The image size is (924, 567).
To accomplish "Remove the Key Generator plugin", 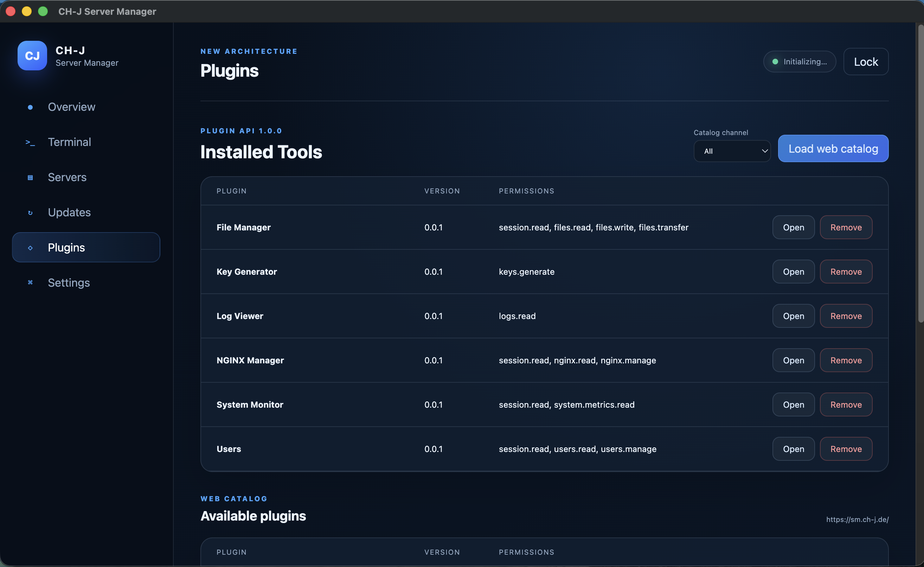I will (x=846, y=272).
